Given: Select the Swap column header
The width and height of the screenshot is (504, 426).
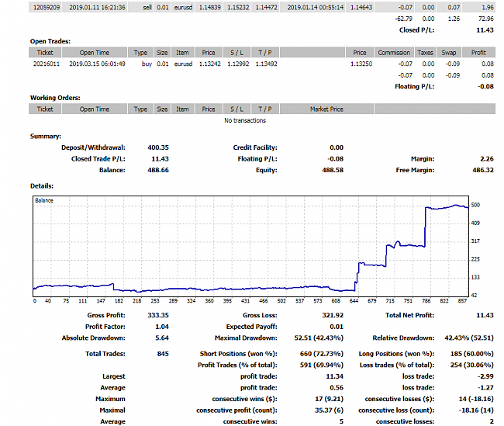Looking at the screenshot, I should tap(448, 52).
